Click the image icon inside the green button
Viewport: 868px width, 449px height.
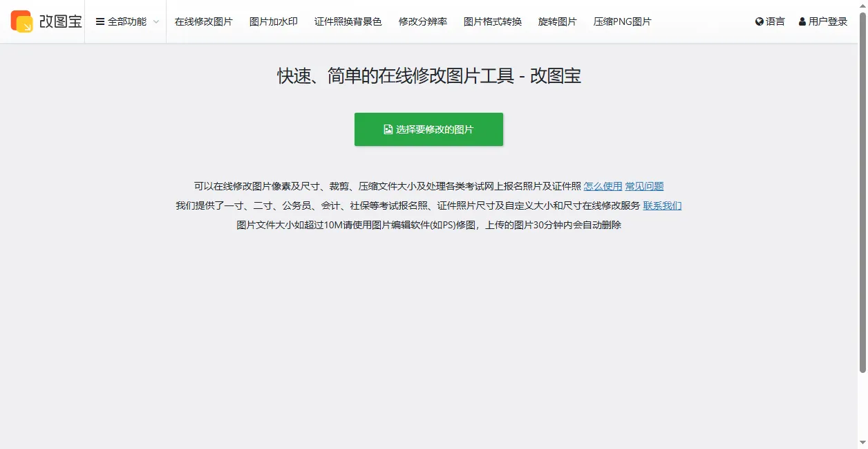[388, 129]
